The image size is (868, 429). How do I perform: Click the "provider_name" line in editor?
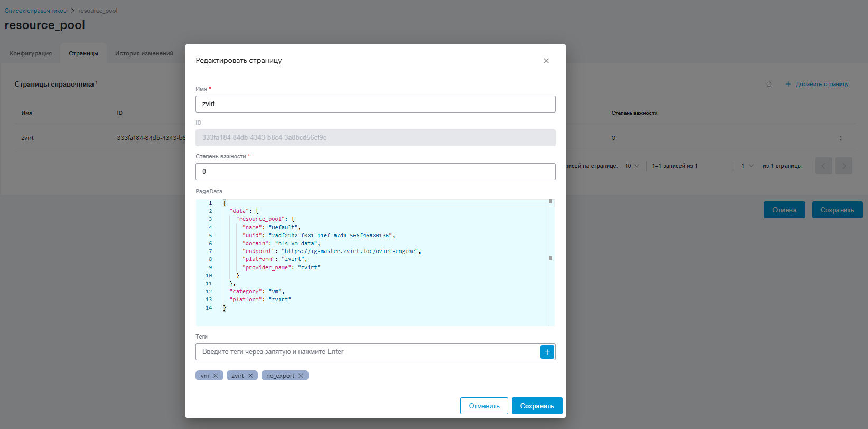(x=282, y=268)
